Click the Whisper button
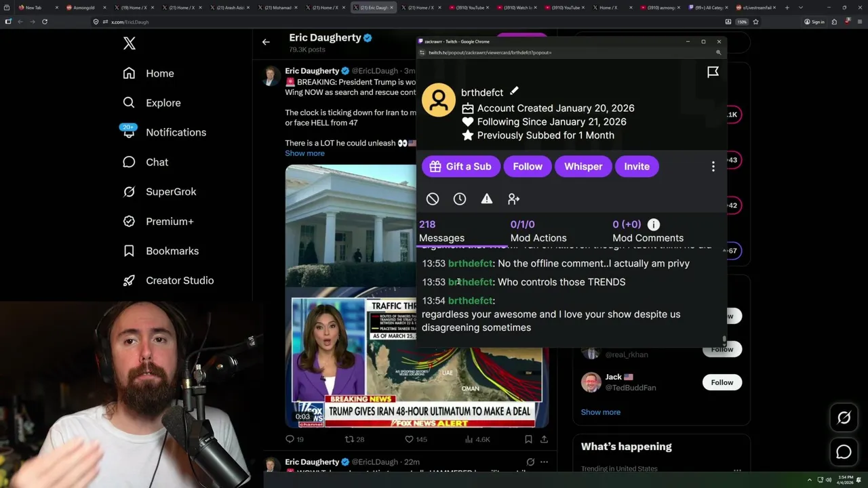868x488 pixels. pyautogui.click(x=583, y=166)
